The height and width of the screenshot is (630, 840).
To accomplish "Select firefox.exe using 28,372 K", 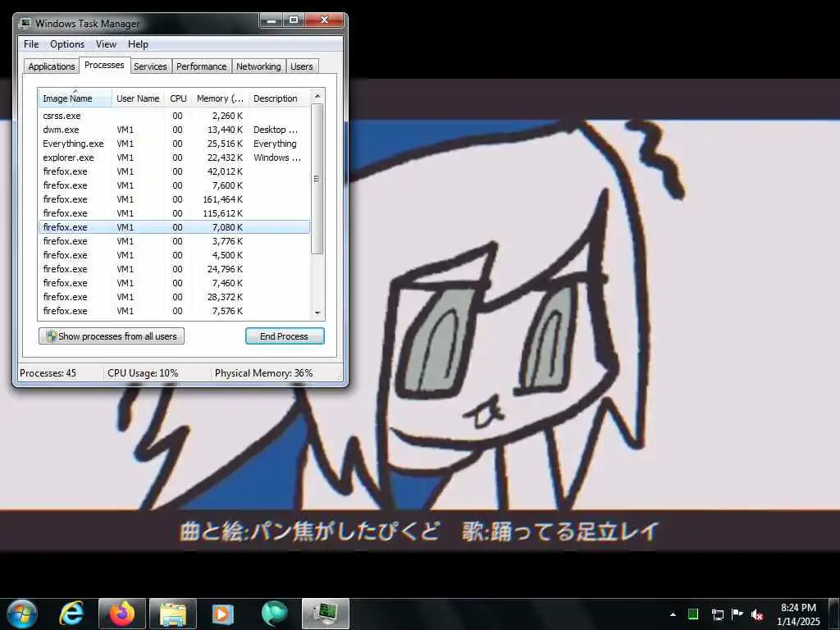I will click(174, 297).
